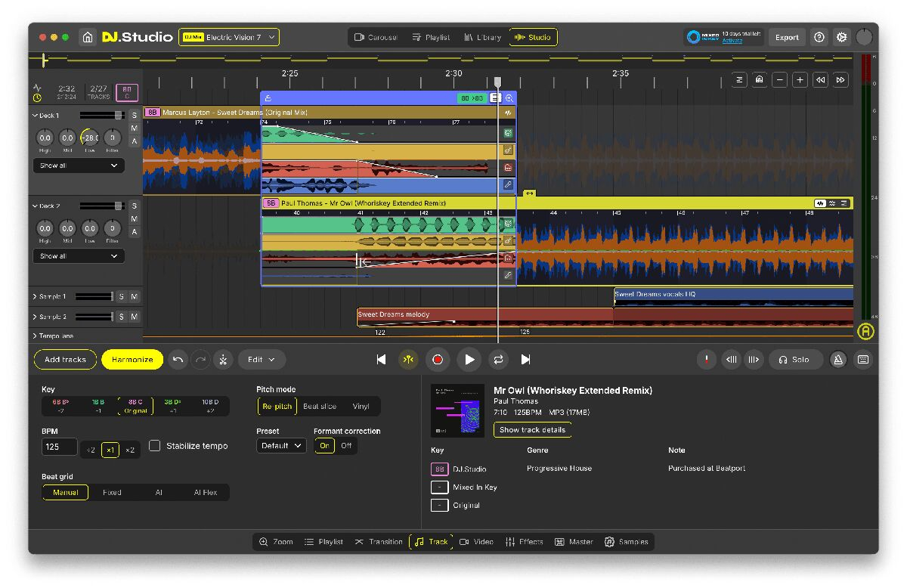Enable the Stabilize tempo checkbox

(155, 446)
